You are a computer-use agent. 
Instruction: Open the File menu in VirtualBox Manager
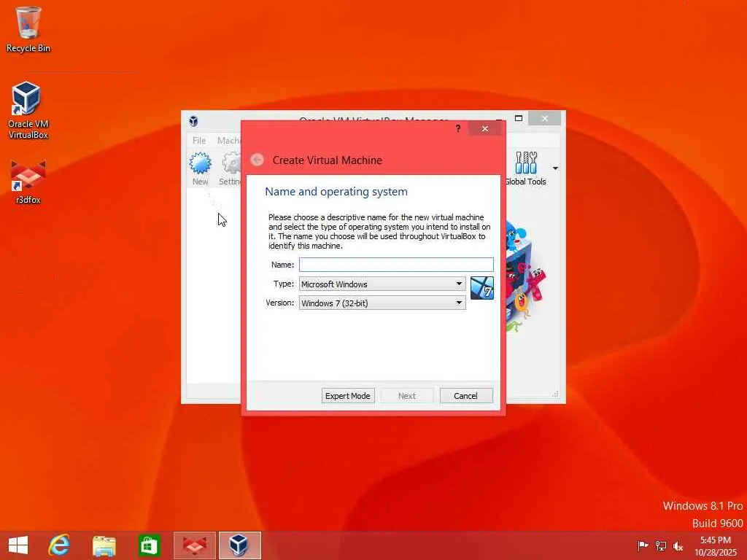pos(199,141)
